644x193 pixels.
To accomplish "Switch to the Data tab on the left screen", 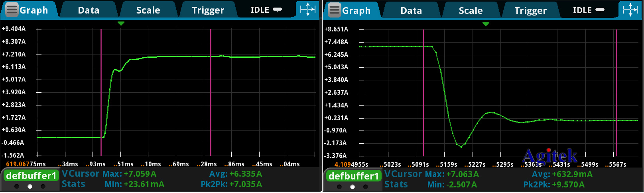I will point(89,10).
